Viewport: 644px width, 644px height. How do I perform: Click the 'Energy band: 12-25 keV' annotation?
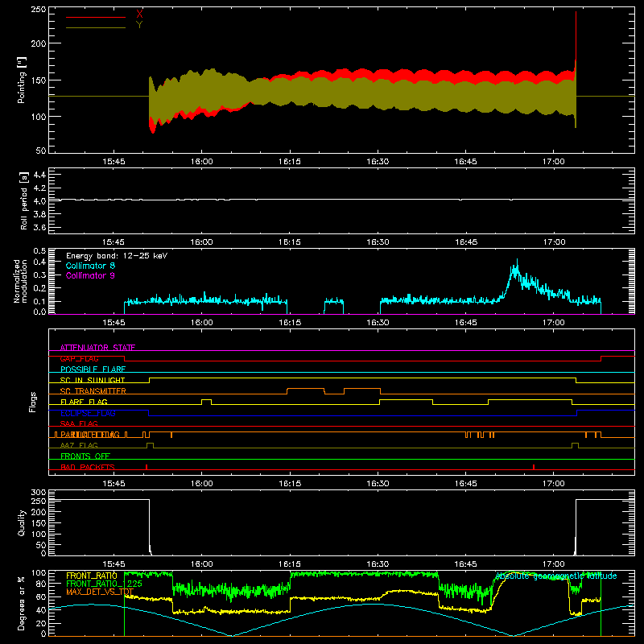[117, 256]
